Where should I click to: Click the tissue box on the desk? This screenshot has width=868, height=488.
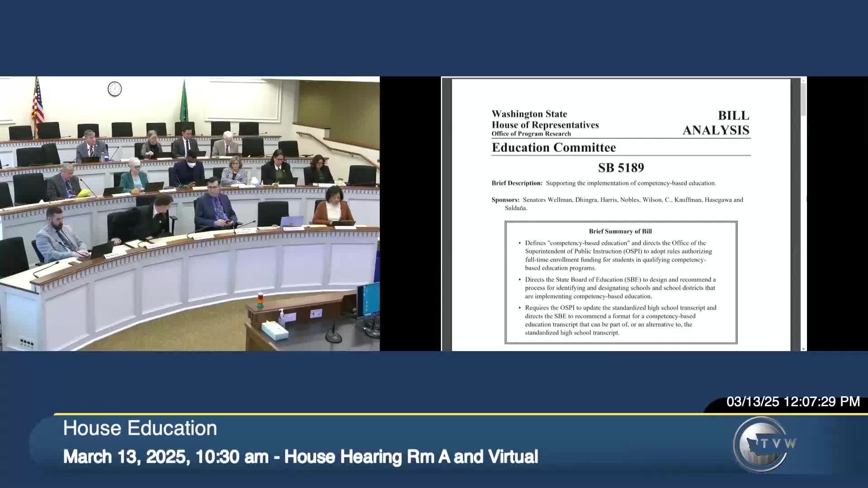click(x=275, y=331)
